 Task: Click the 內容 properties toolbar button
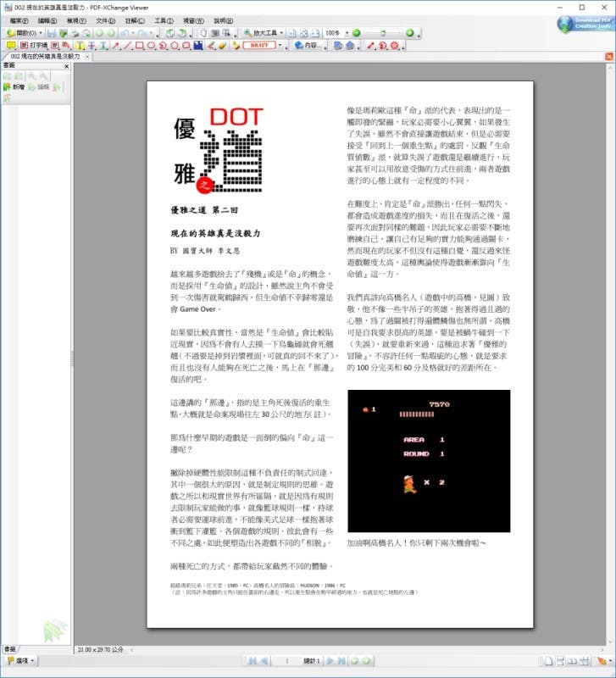point(308,45)
